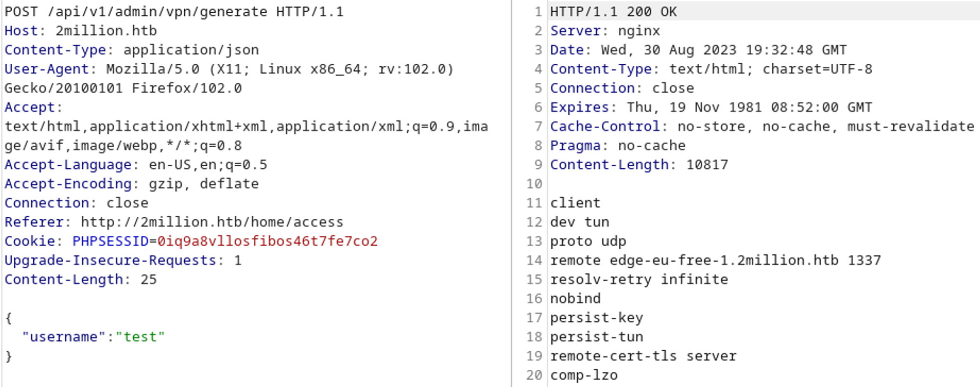Click the User-Agent header name

[x=47, y=69]
